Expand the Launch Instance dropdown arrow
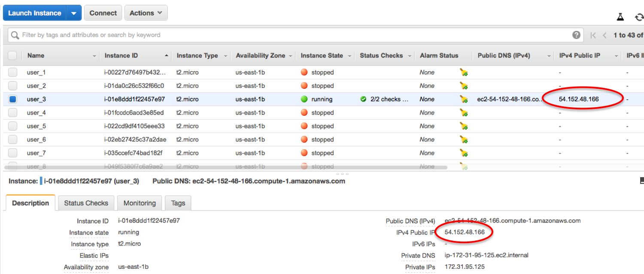This screenshot has height=274, width=644. click(73, 13)
